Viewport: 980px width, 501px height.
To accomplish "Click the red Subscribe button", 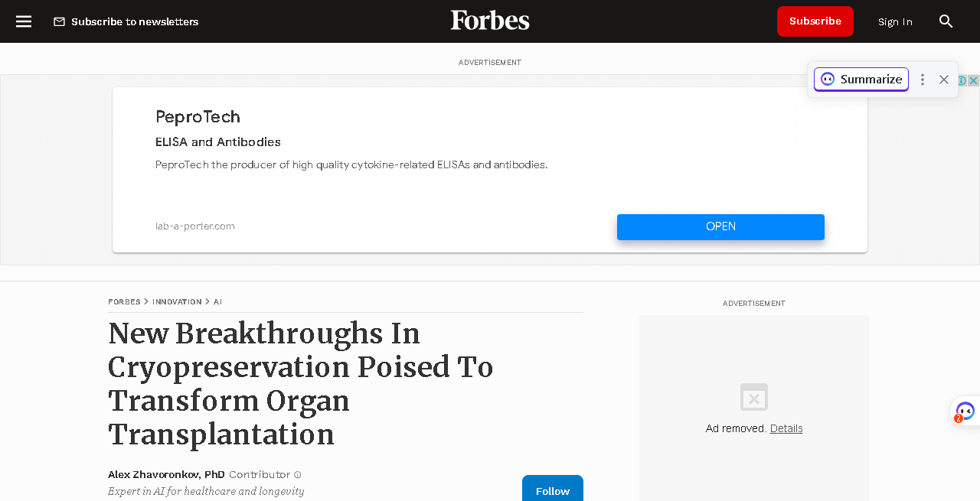I will (x=815, y=21).
